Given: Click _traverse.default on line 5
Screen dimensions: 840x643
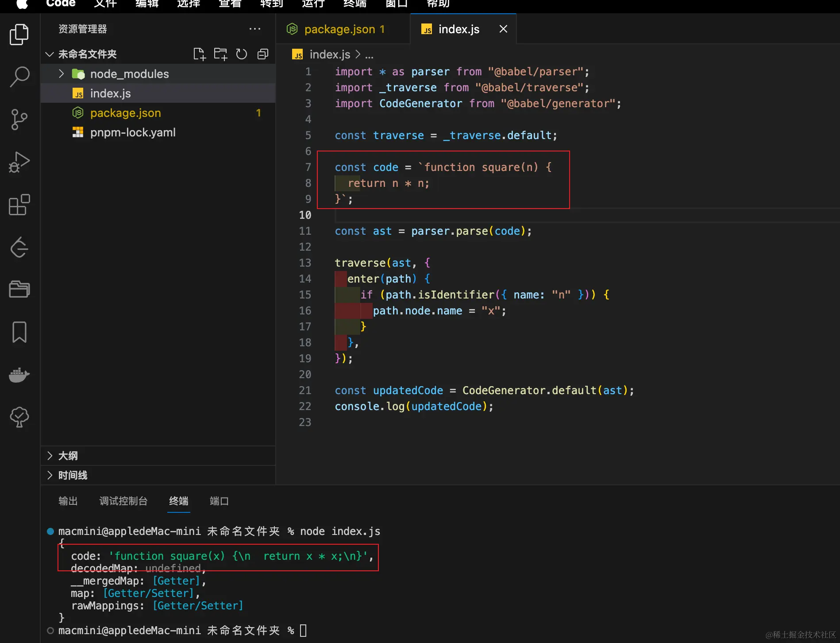Looking at the screenshot, I should (x=497, y=136).
